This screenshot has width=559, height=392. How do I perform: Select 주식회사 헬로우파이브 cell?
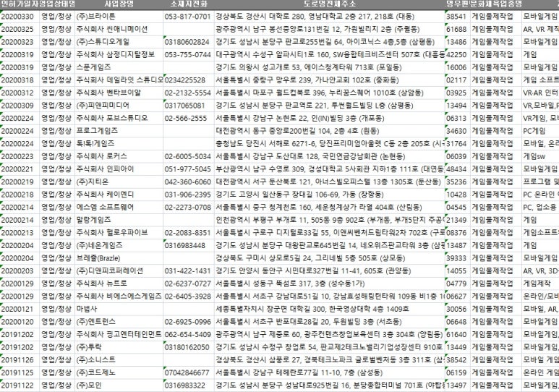pyautogui.click(x=119, y=233)
